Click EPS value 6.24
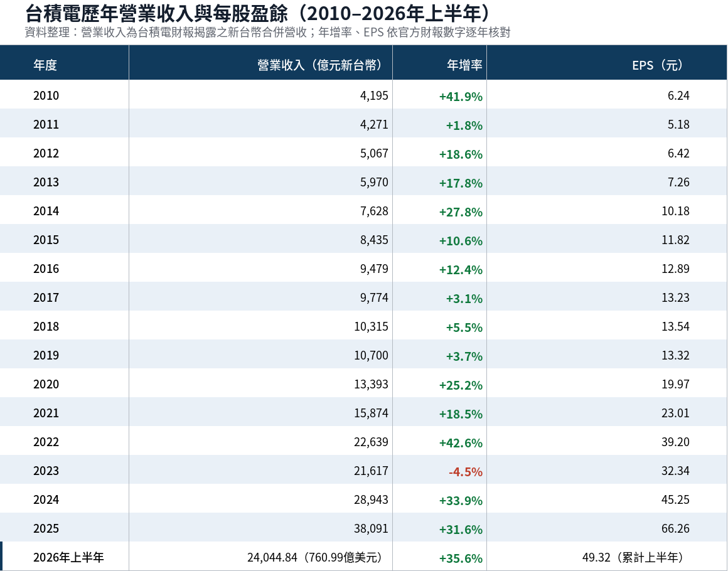Screen dimensions: 728x571 click(x=678, y=95)
